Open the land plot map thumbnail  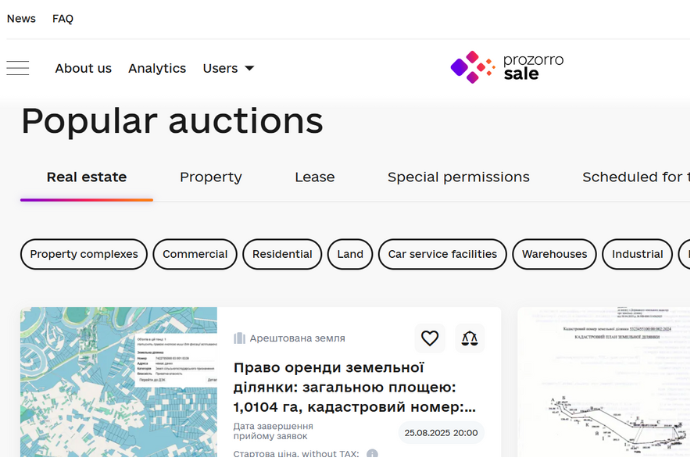click(x=118, y=383)
